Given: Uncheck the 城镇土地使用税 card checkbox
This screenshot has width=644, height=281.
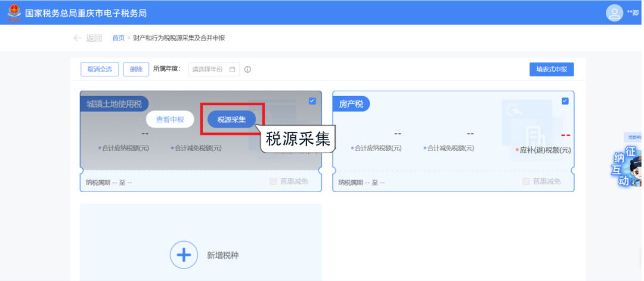Looking at the screenshot, I should pyautogui.click(x=312, y=101).
